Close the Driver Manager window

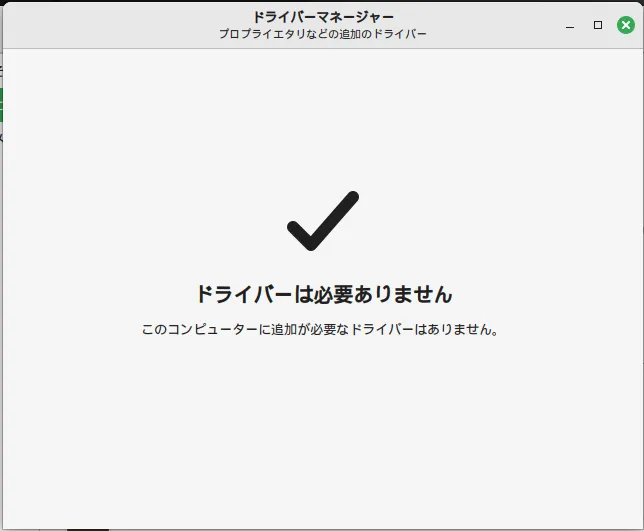click(625, 25)
